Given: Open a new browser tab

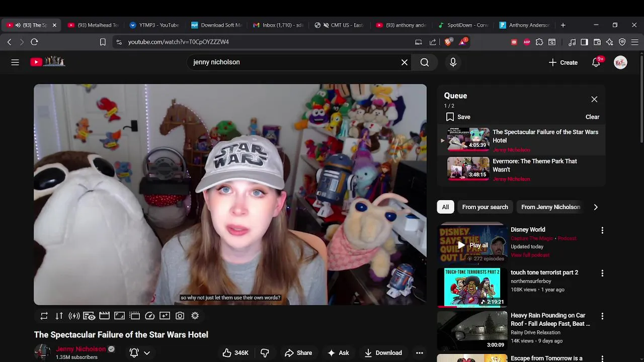Looking at the screenshot, I should point(563,25).
